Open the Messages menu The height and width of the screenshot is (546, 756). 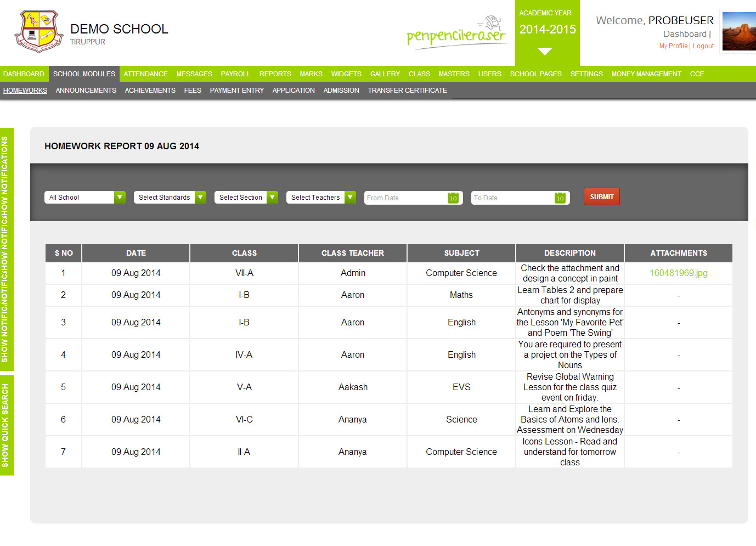click(194, 74)
